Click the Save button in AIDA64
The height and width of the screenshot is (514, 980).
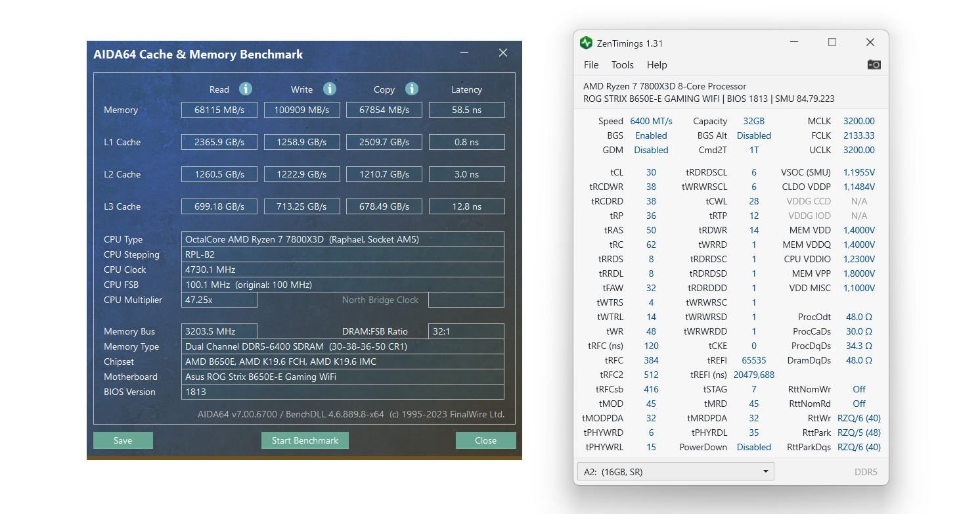click(123, 440)
